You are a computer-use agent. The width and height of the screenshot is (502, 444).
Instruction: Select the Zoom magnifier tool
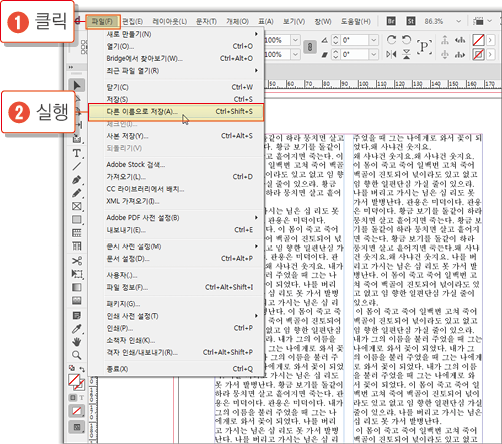(x=77, y=355)
